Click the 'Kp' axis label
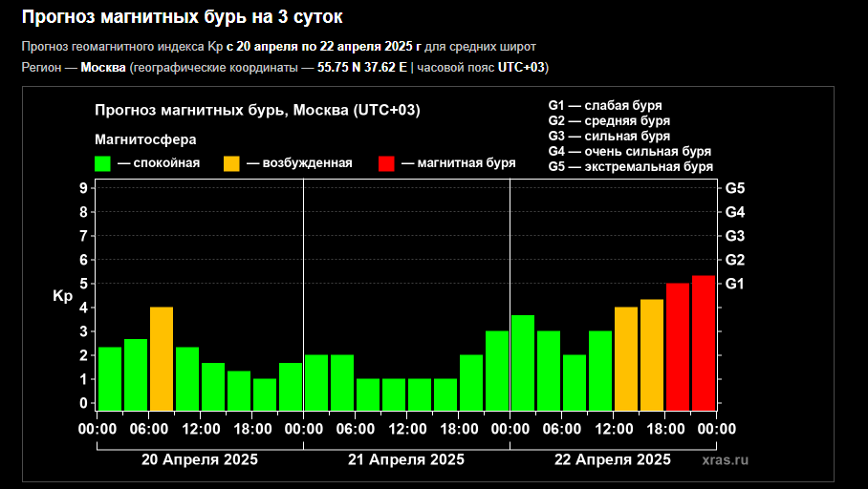The width and height of the screenshot is (868, 489). (62, 296)
